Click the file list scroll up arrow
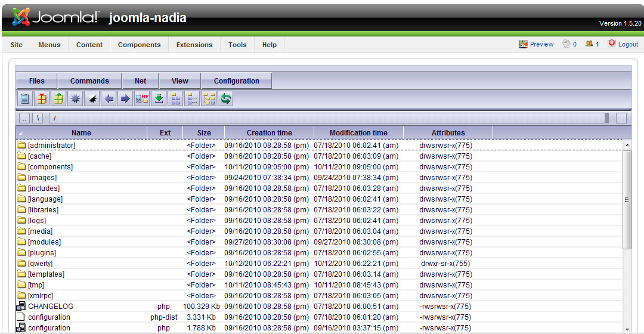644x334 pixels. pos(627,146)
